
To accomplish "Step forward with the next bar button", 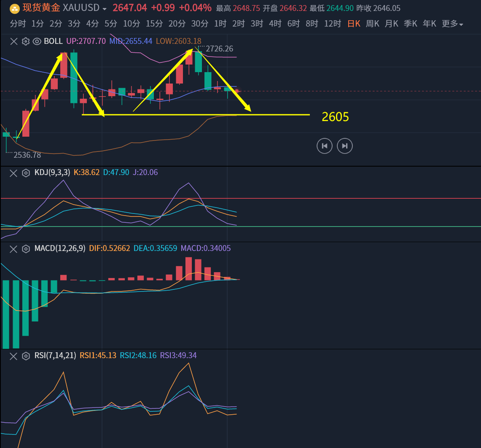I will pyautogui.click(x=345, y=146).
